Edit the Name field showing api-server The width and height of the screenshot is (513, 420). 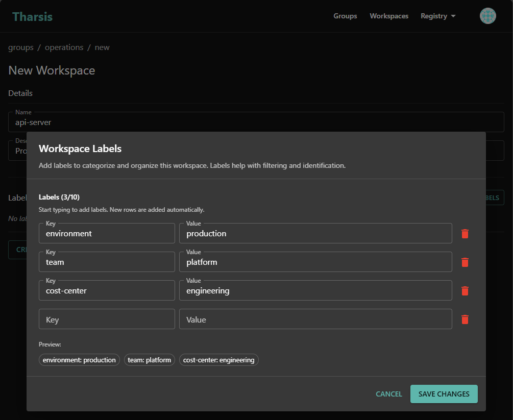pyautogui.click(x=255, y=122)
